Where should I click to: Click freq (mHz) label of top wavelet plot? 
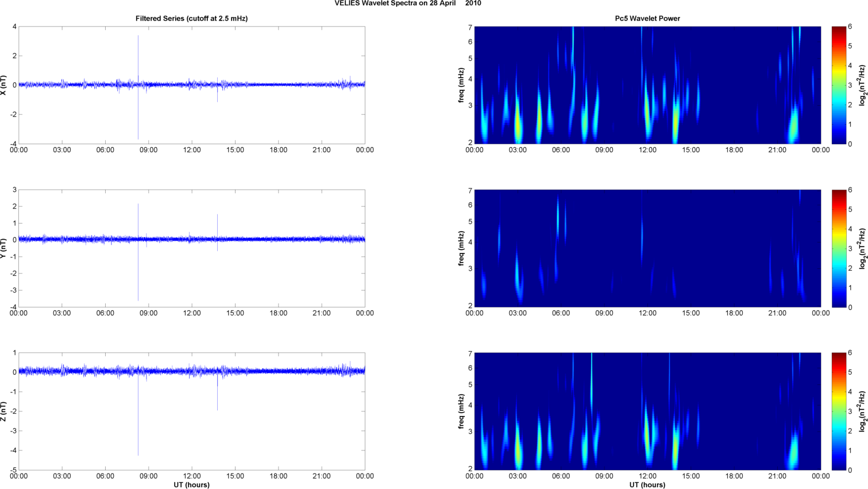click(461, 85)
